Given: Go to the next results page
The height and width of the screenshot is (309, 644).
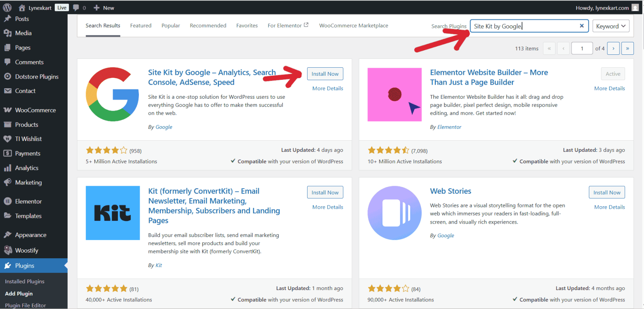Looking at the screenshot, I should [x=613, y=48].
